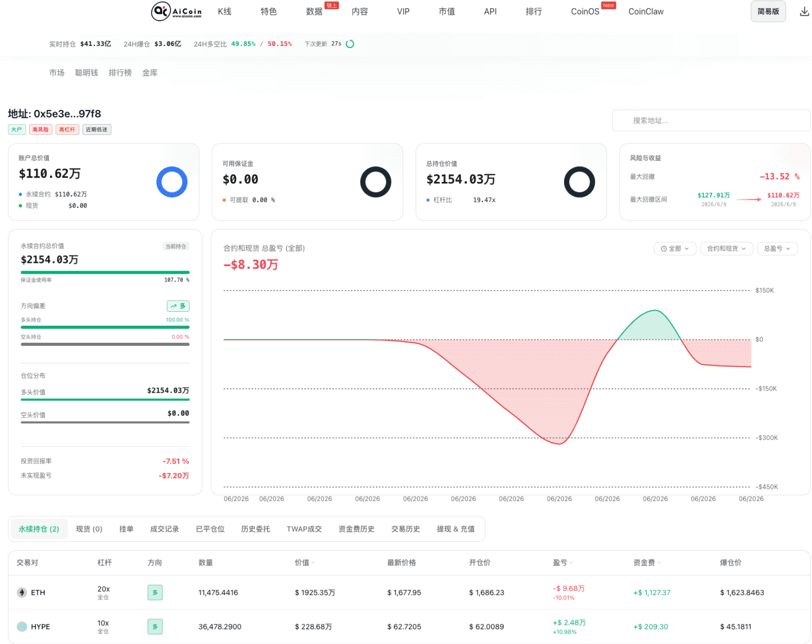Click the refresh countdown spinner icon
The width and height of the screenshot is (812, 644).
(350, 44)
